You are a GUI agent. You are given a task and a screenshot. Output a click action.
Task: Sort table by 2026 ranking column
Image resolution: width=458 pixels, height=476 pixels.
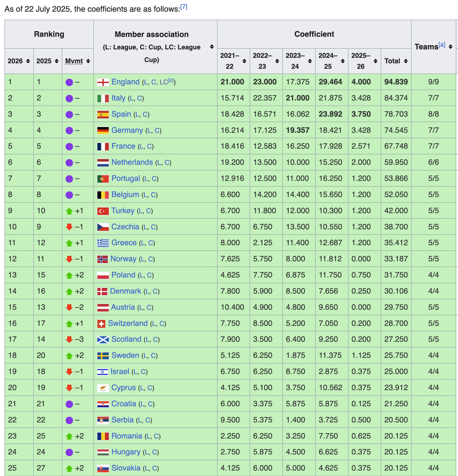point(28,61)
